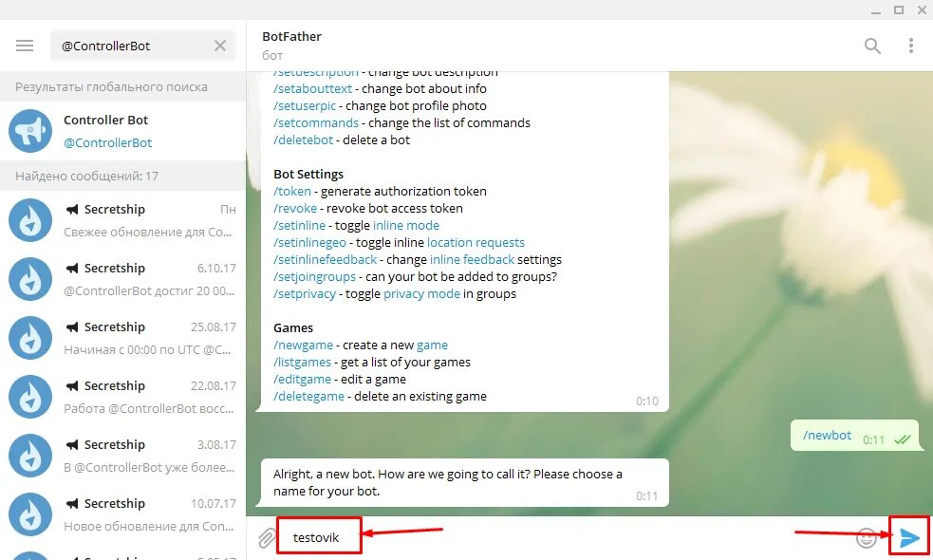Click the /setprivacy command link
Screen dimensions: 933x560
click(x=305, y=294)
